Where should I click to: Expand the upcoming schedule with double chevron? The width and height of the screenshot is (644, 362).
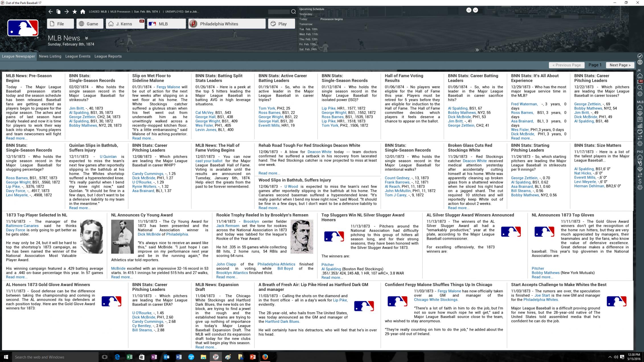[477, 50]
